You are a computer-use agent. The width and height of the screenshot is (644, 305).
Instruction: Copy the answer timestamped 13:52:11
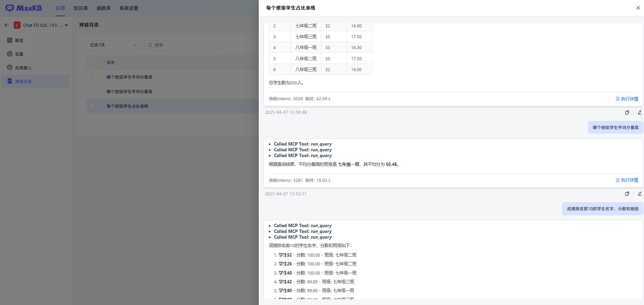(x=627, y=194)
